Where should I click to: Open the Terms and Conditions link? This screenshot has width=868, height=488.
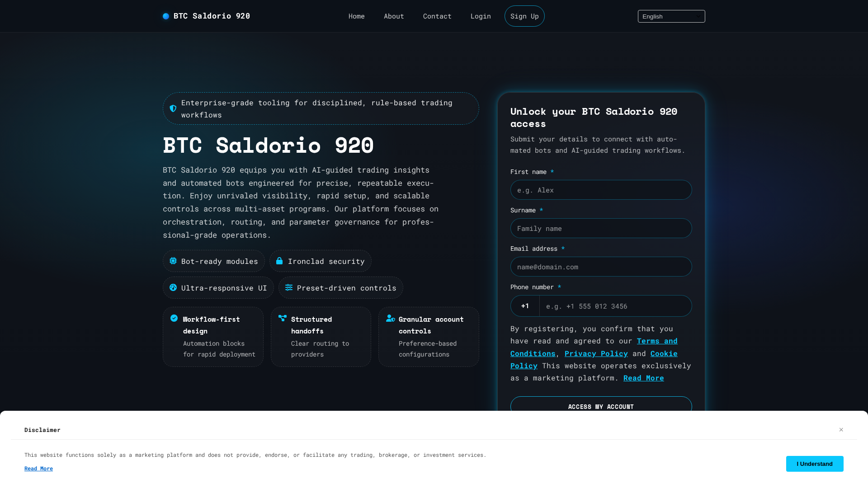[594, 347]
